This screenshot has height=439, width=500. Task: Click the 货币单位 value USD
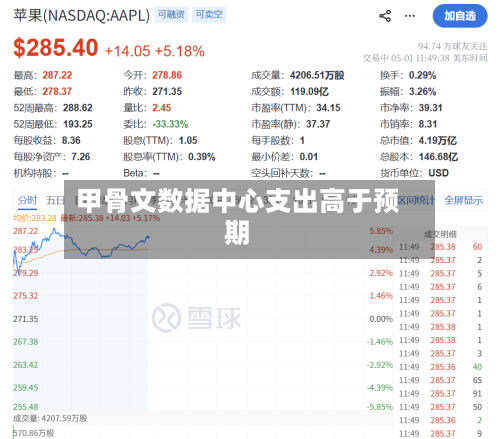[x=438, y=173]
